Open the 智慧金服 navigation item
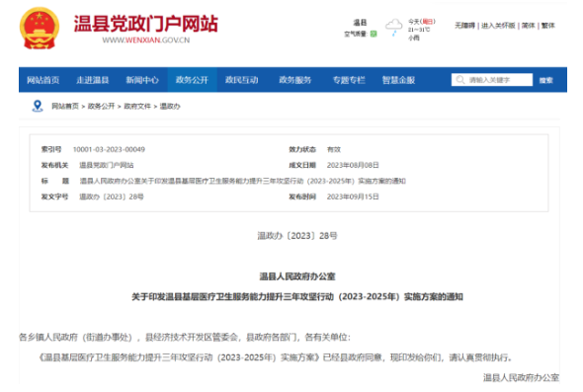The width and height of the screenshot is (583, 392). pos(398,80)
